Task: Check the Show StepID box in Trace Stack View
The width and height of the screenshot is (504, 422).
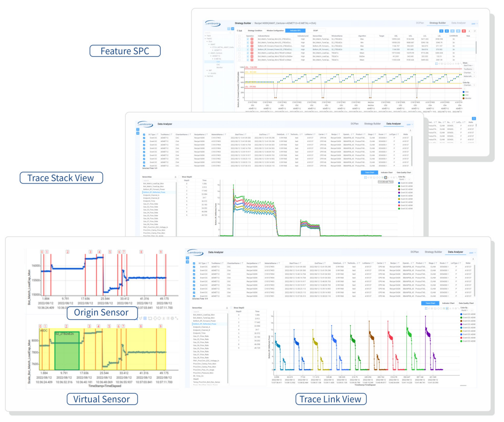Action: click(x=179, y=177)
